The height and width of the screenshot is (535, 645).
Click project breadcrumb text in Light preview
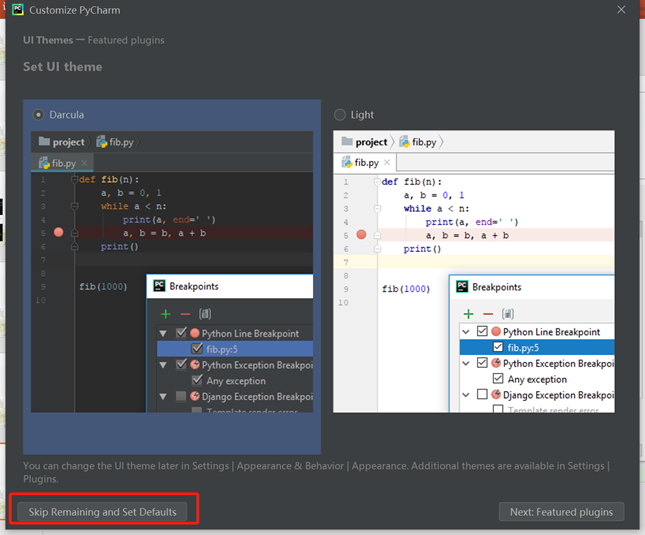[371, 142]
